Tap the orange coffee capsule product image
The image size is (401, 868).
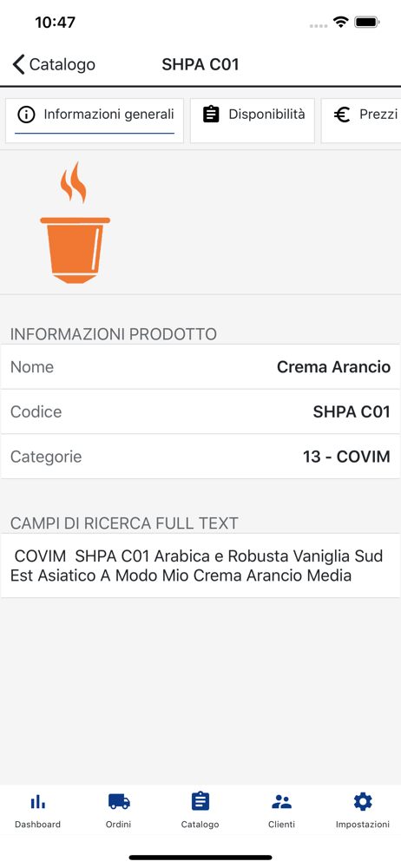[x=75, y=222]
